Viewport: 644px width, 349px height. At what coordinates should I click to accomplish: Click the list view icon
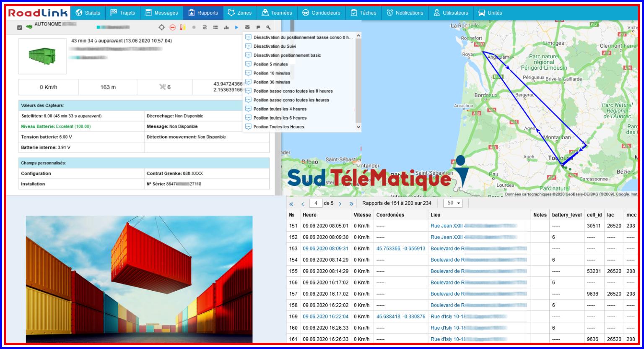pyautogui.click(x=215, y=27)
